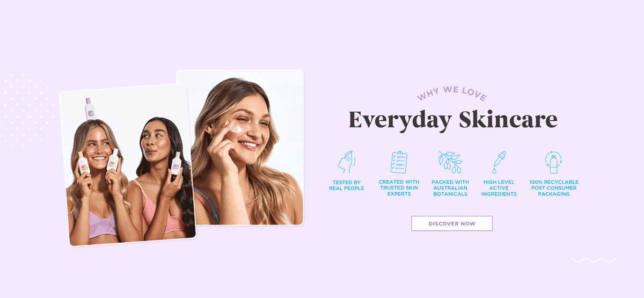Click the recyclable bottle icon
Screen dimensions: 644x298
pyautogui.click(x=553, y=162)
